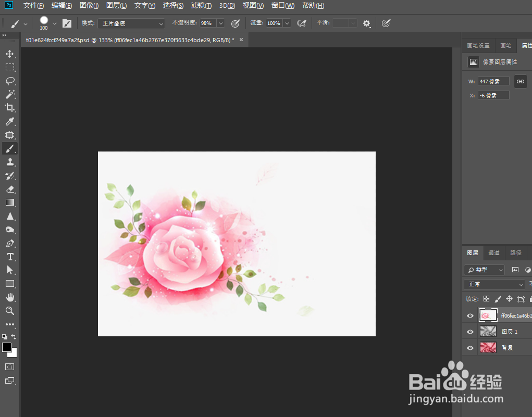The width and height of the screenshot is (532, 417).
Task: Open the 文件(F) menu
Action: point(33,5)
